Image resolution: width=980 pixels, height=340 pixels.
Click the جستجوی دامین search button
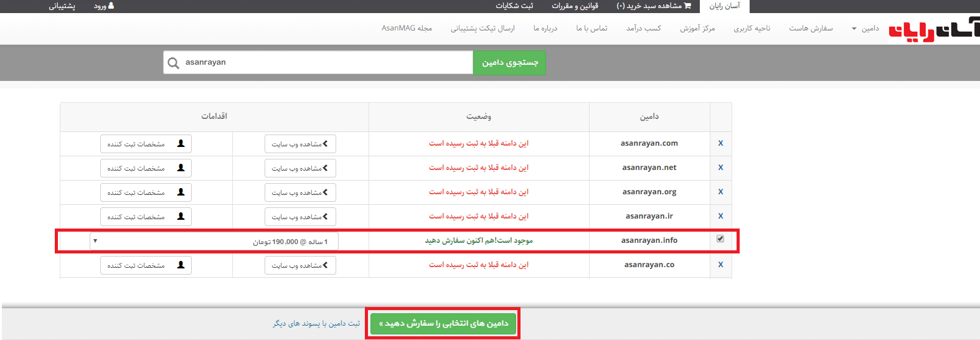pos(510,63)
